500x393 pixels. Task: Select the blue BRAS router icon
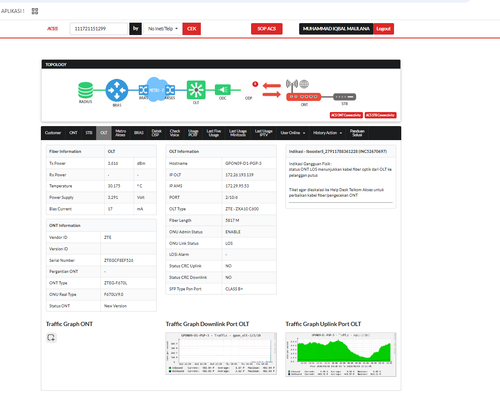[x=117, y=90]
